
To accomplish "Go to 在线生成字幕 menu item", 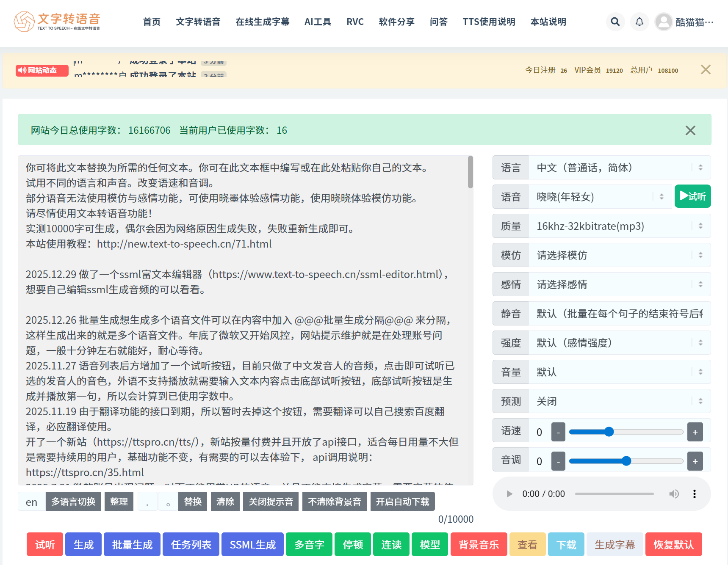I will (x=262, y=22).
